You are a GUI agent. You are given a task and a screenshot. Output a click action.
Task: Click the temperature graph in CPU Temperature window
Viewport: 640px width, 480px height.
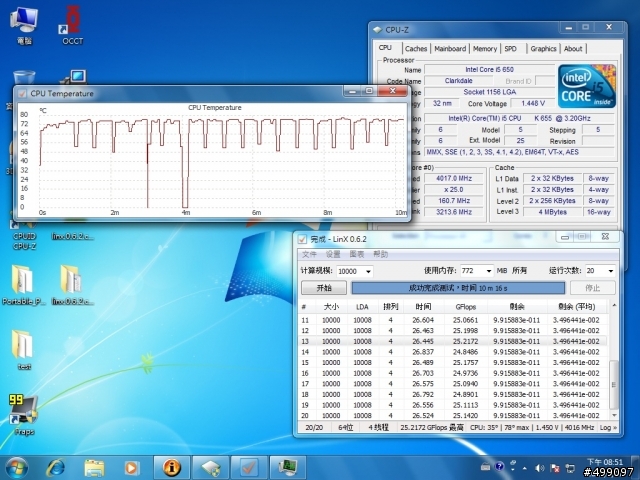(x=222, y=160)
